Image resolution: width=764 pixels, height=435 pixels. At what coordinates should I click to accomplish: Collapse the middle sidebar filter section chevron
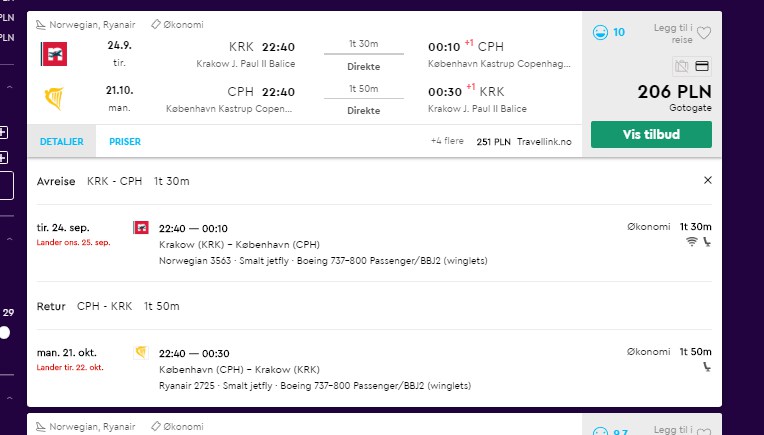[x=9, y=239]
